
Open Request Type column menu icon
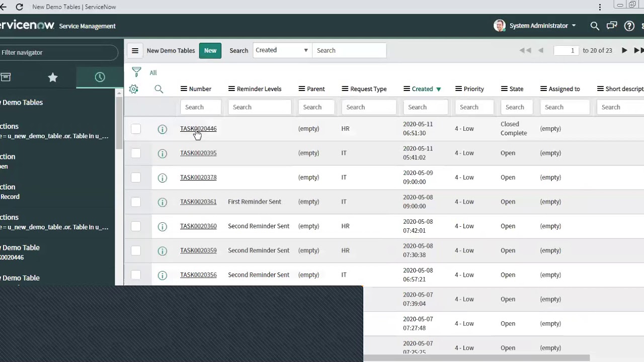tap(345, 88)
